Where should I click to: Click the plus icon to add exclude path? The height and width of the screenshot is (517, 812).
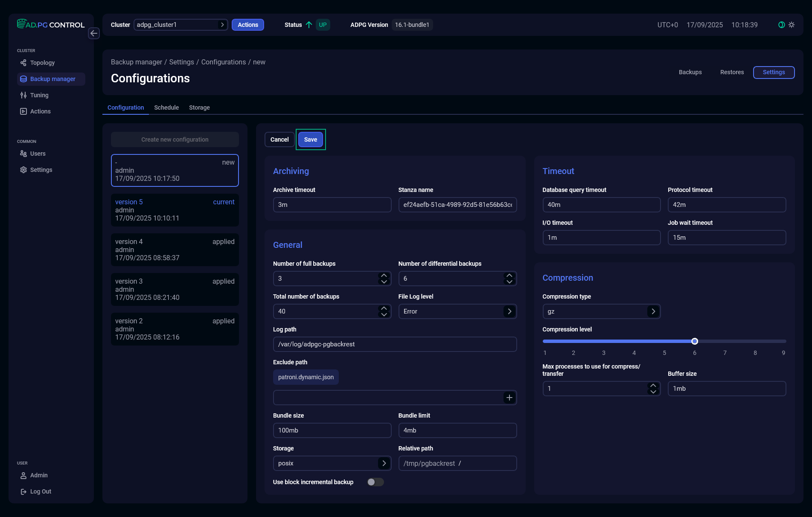[509, 398]
